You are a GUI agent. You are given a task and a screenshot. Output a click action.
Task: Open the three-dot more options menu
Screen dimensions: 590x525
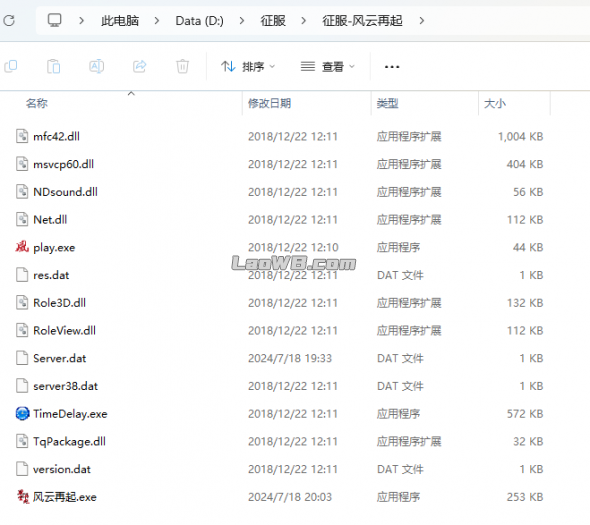point(392,67)
